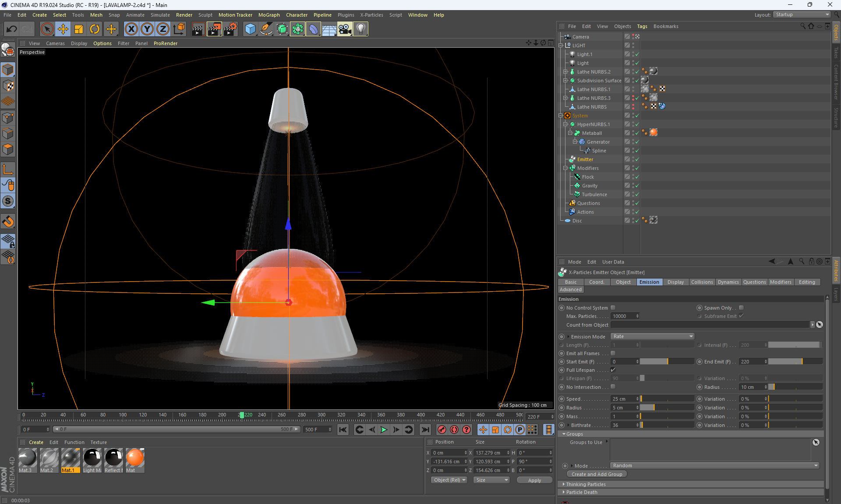Select the Rotate tool in toolbar

[x=95, y=29]
